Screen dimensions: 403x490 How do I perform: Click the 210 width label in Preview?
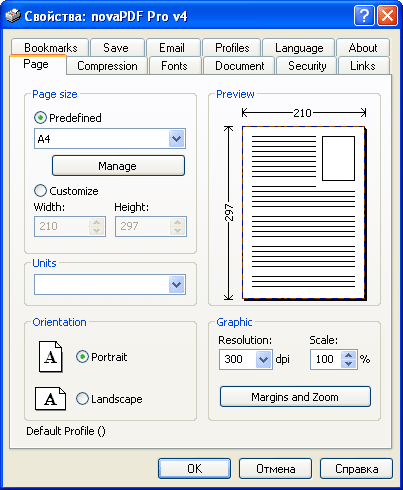tap(302, 113)
